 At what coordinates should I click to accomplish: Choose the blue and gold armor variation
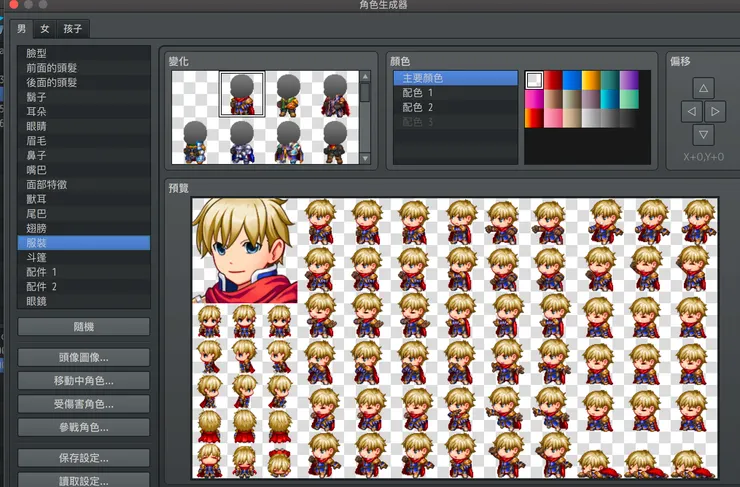point(195,141)
